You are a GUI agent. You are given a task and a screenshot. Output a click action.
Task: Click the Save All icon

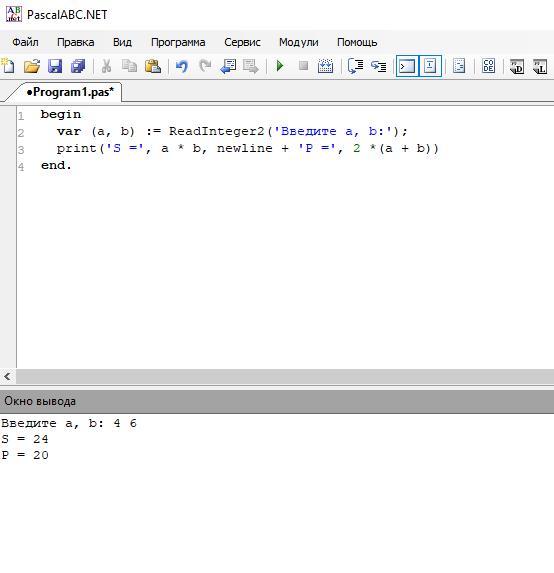click(78, 66)
